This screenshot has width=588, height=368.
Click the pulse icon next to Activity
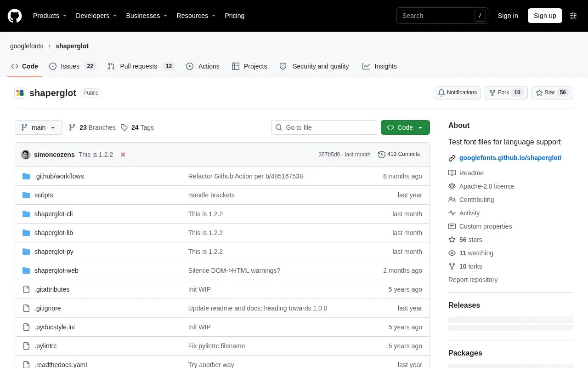(452, 213)
